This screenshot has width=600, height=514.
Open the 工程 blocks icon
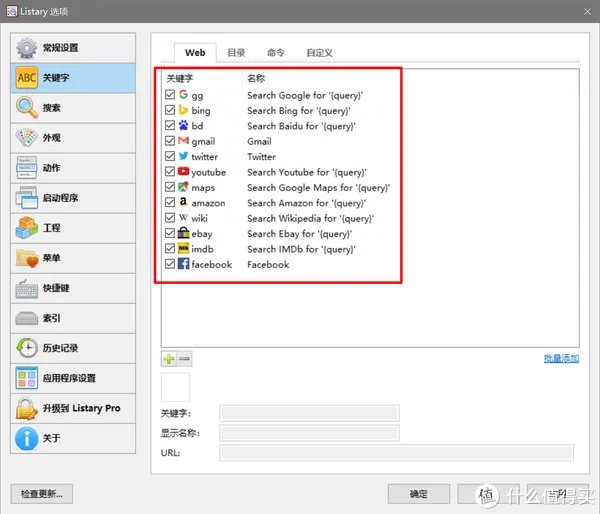(26, 228)
